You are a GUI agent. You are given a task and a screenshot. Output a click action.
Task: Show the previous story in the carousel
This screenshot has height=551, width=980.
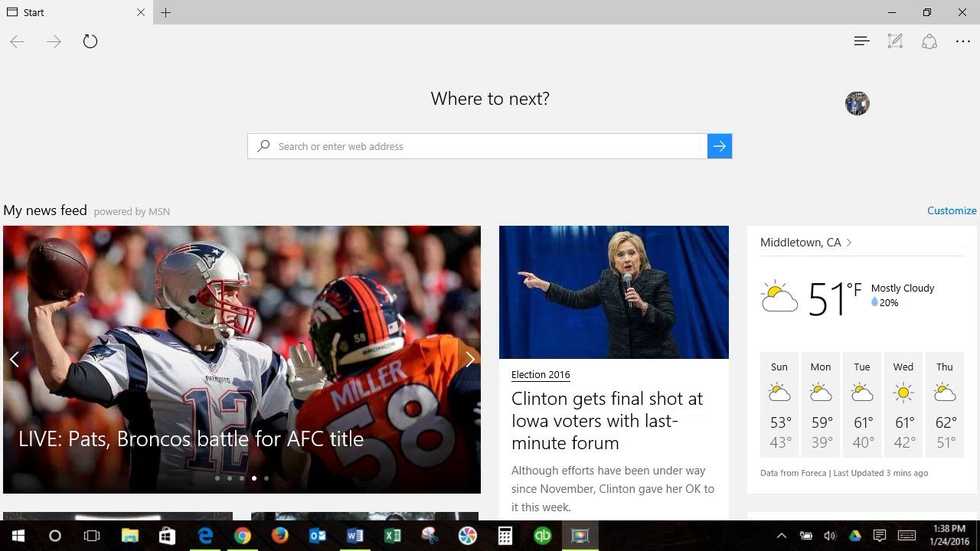click(x=14, y=359)
